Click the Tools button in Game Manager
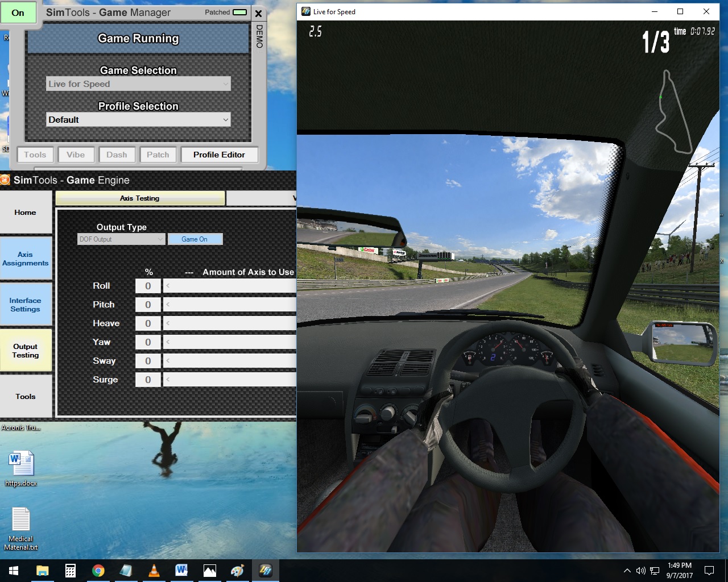Viewport: 728px width, 582px height. (35, 155)
